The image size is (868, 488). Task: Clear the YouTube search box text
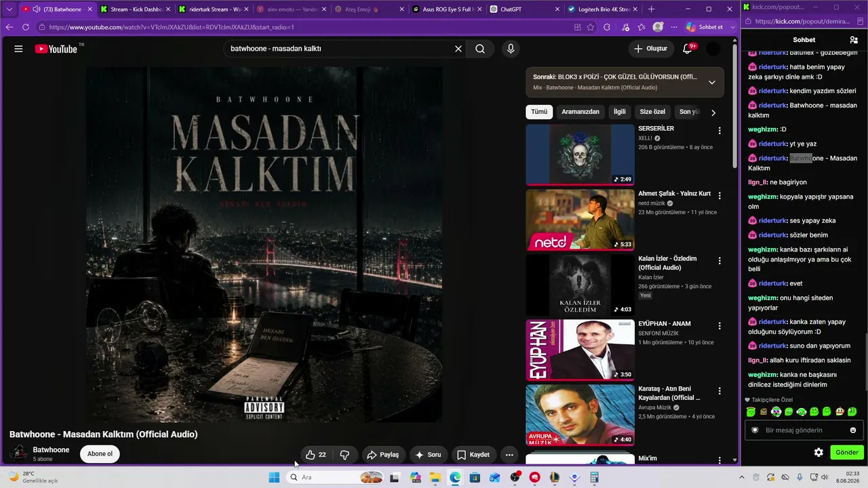458,49
